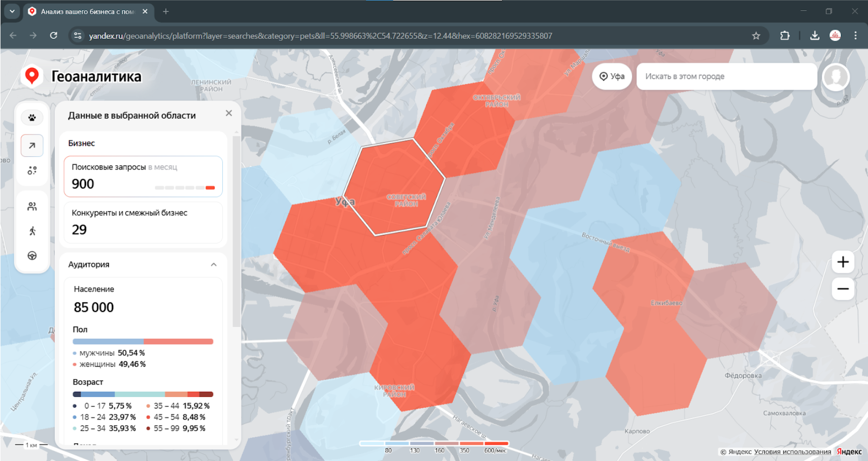Image resolution: width=868 pixels, height=461 pixels.
Task: Open the tab search dropdown arrow
Action: 12,11
